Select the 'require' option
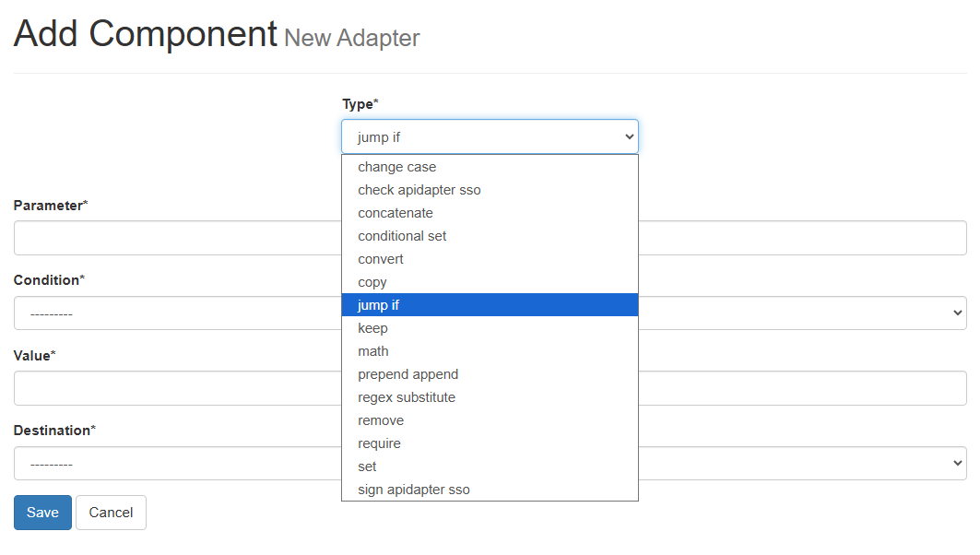The width and height of the screenshot is (980, 555). [x=379, y=443]
